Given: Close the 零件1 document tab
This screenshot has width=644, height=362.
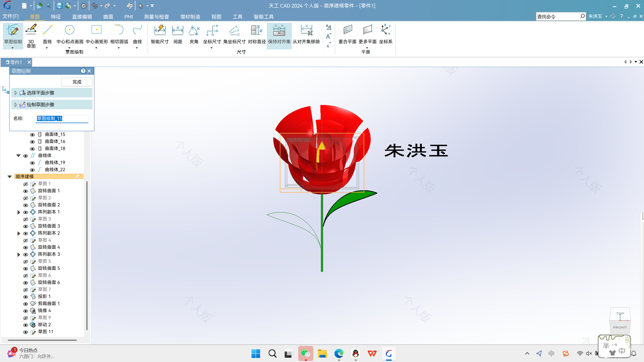Looking at the screenshot, I should 29,62.
